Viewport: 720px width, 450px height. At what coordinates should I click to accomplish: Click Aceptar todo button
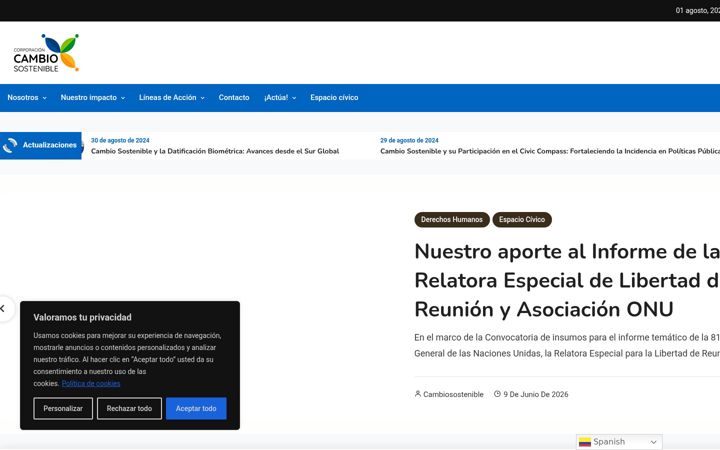(x=196, y=408)
